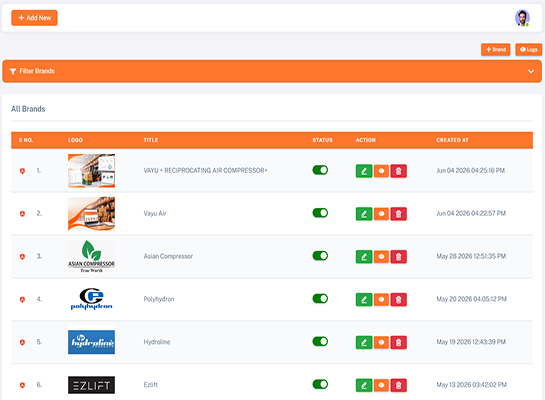Open the view icon for VAYU + RECIPROCATING AIR COMPRESSOR+
Viewport: 545px width, 400px height.
point(381,171)
